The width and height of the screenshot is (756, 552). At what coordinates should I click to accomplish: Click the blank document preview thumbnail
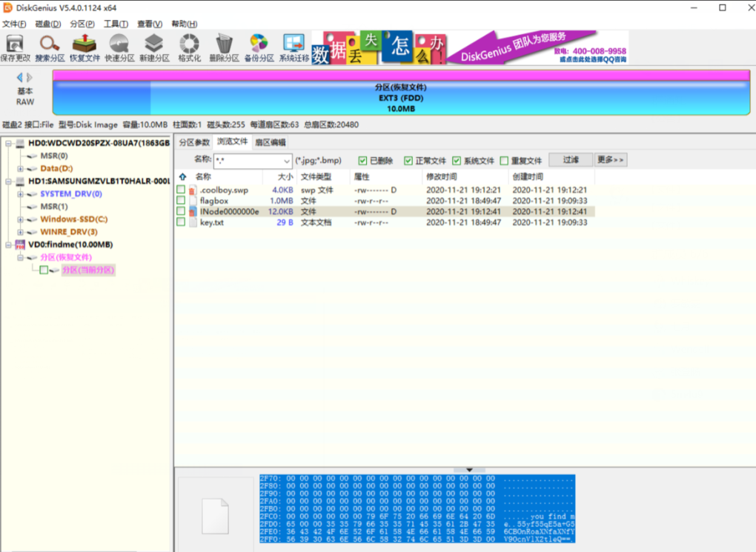pyautogui.click(x=215, y=516)
